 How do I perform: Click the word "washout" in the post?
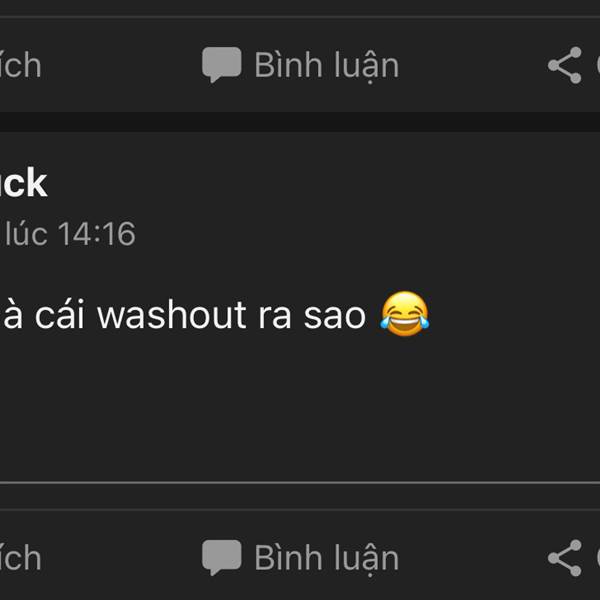(x=171, y=315)
